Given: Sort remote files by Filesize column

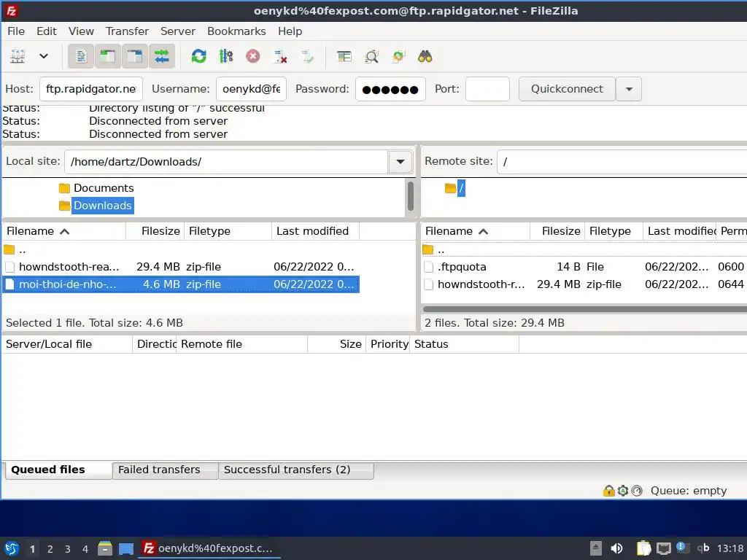Looking at the screenshot, I should (557, 231).
